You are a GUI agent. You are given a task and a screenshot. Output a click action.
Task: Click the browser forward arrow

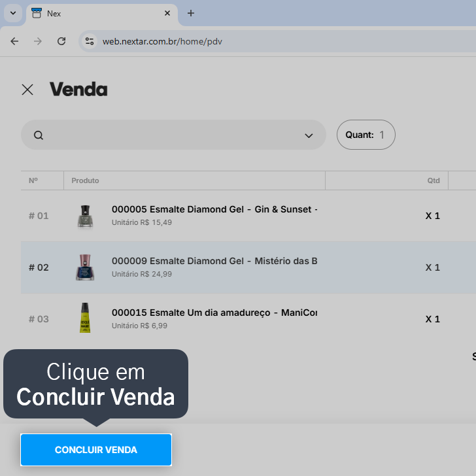pos(38,41)
